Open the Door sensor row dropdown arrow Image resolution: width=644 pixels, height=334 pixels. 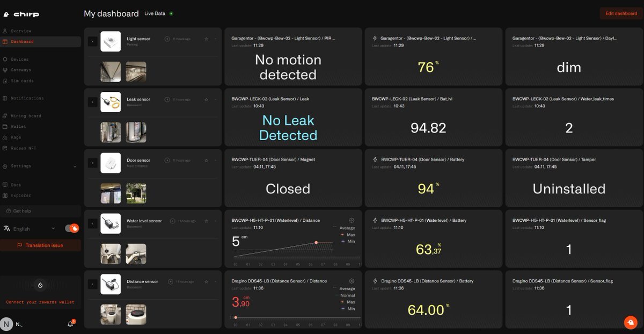pyautogui.click(x=215, y=160)
